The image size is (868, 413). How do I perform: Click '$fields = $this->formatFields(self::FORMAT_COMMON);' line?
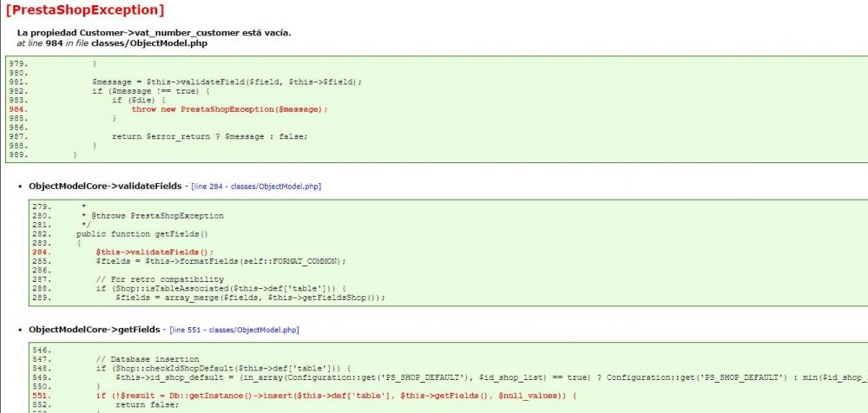pos(220,261)
